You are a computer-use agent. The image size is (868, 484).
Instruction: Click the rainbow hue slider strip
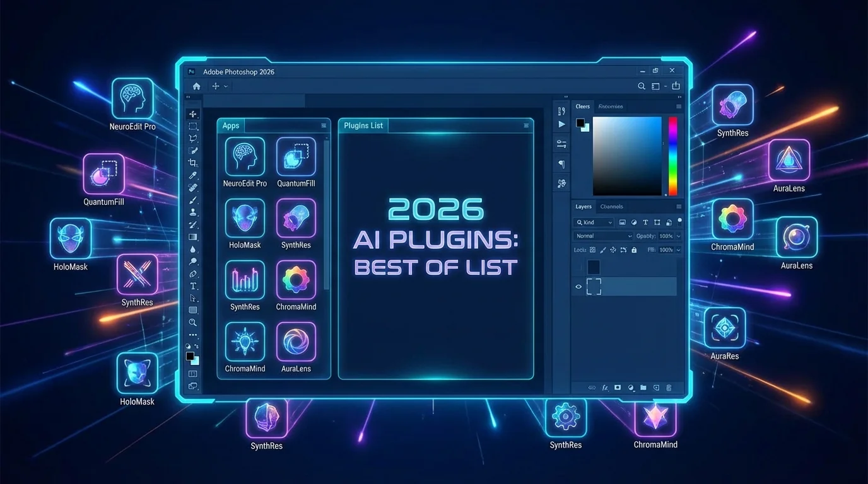[x=672, y=156]
